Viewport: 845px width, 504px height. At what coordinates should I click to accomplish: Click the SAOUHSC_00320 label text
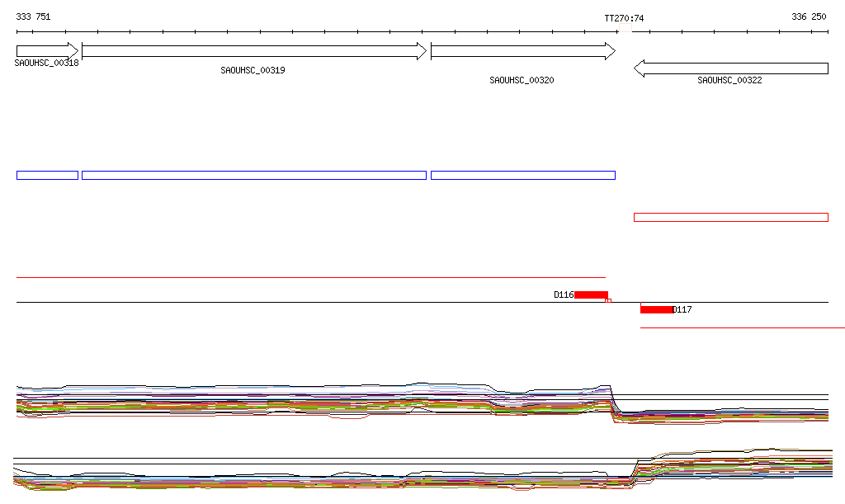pos(522,80)
